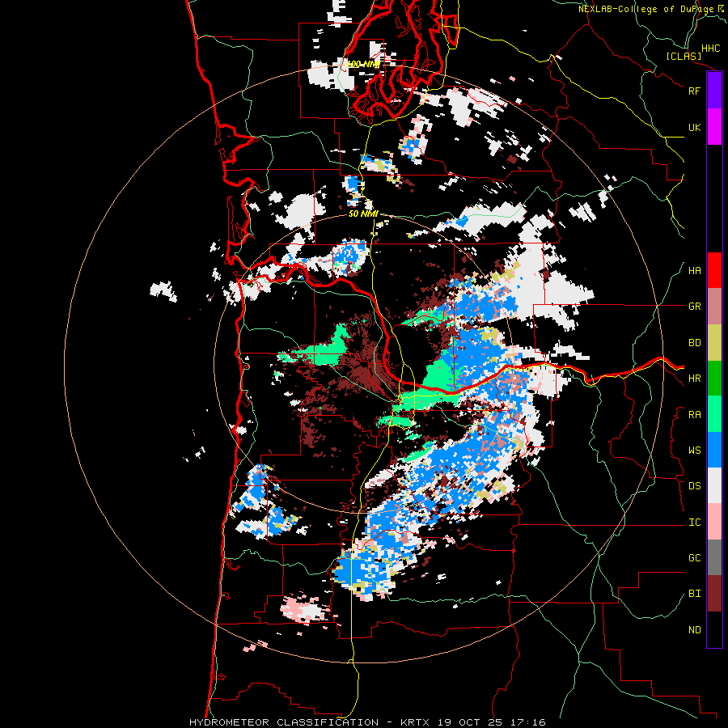Click the UK legend label

point(694,127)
